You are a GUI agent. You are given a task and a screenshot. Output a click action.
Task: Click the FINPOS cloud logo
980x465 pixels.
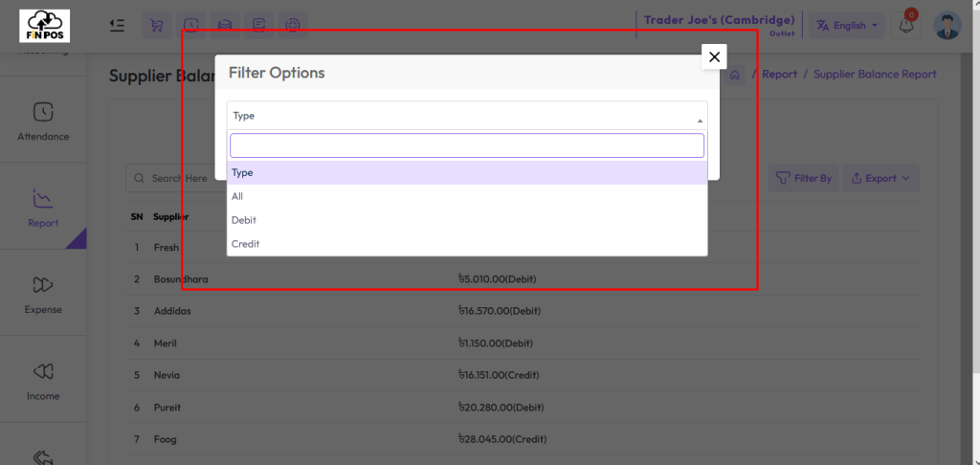(x=44, y=26)
